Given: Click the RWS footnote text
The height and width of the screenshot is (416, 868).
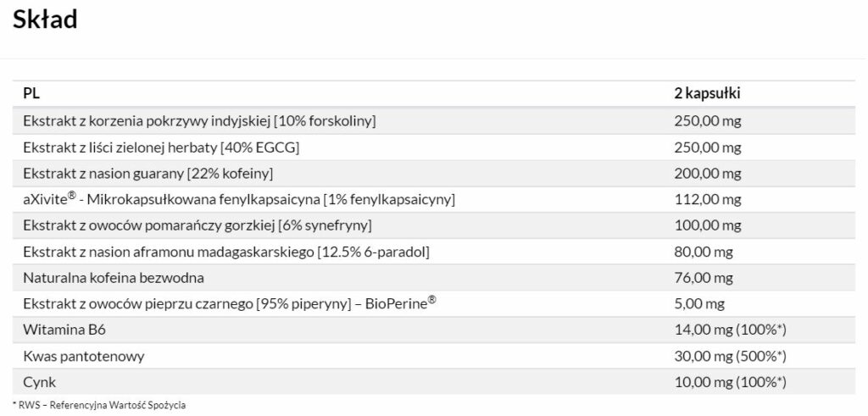Looking at the screenshot, I should 98,405.
